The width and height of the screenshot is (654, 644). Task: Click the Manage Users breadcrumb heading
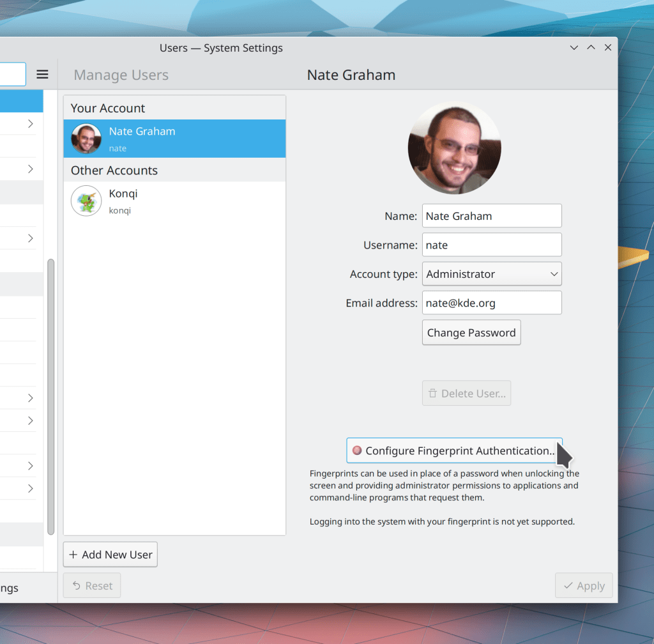(121, 75)
